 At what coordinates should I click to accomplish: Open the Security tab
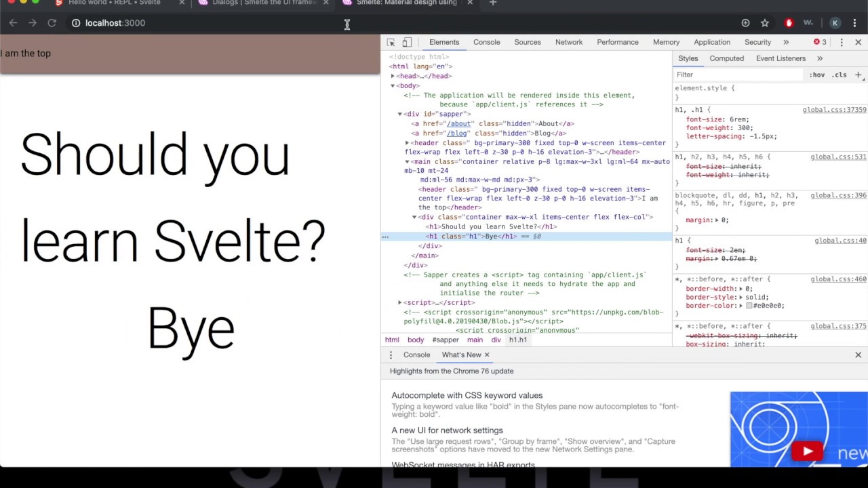pyautogui.click(x=757, y=42)
